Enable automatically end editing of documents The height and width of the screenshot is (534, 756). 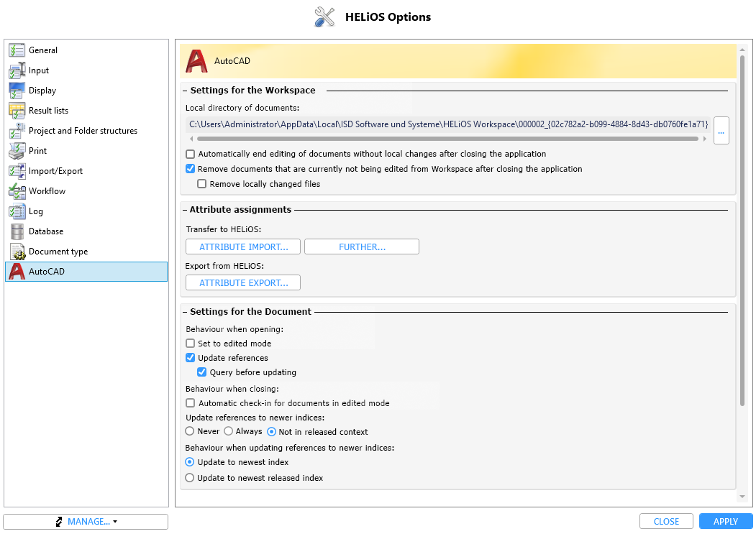[191, 155]
